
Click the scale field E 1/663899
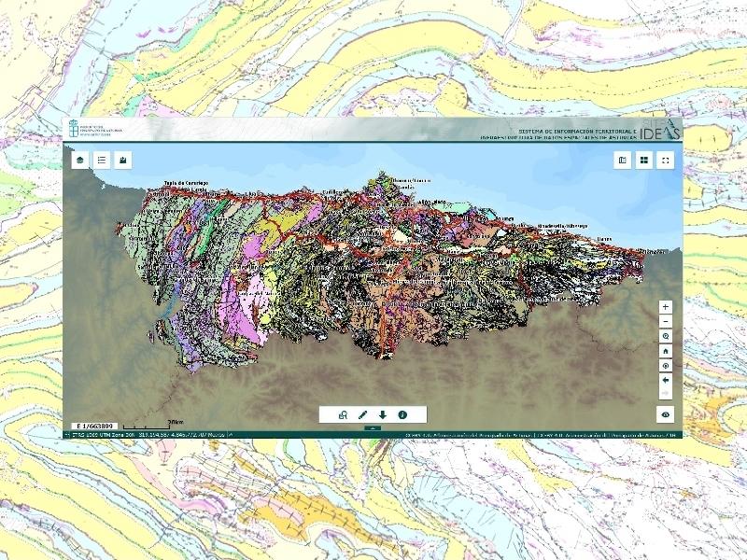pos(94,426)
